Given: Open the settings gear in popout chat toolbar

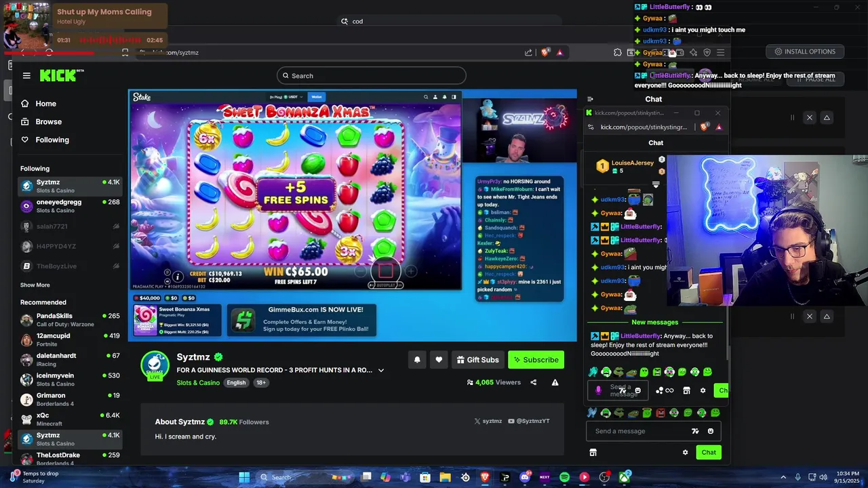Looking at the screenshot, I should (x=703, y=390).
